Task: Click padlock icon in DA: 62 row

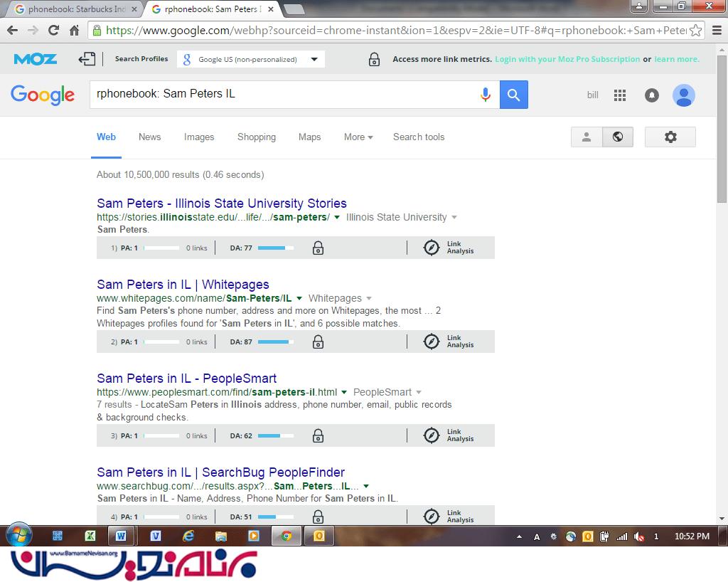Action: (x=318, y=435)
